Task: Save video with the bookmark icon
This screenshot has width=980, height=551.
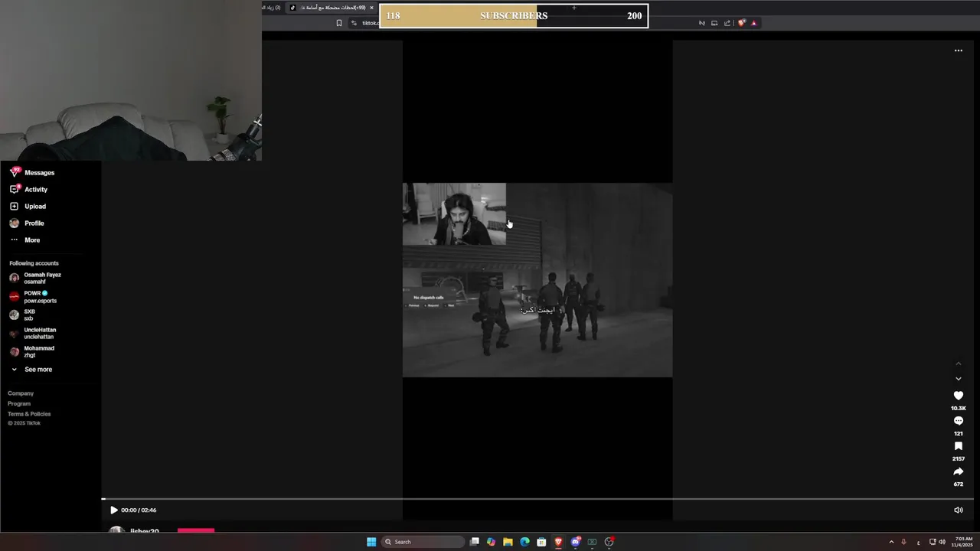Action: (958, 446)
